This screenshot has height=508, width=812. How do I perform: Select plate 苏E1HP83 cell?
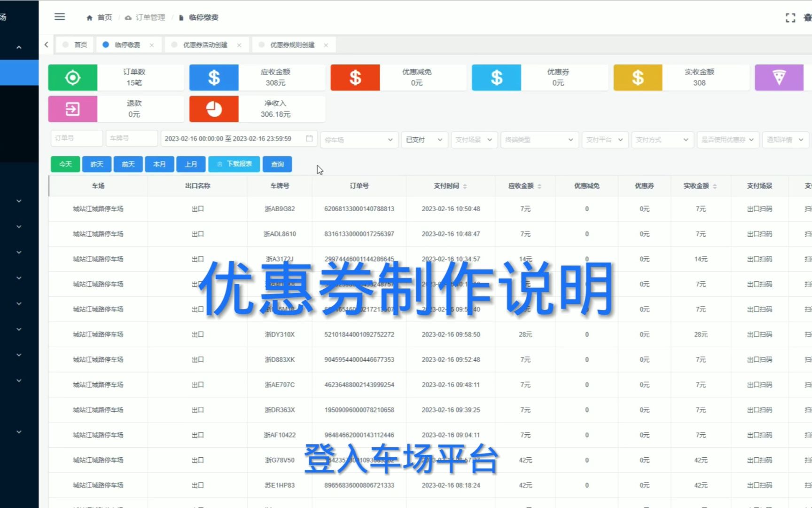click(x=280, y=485)
